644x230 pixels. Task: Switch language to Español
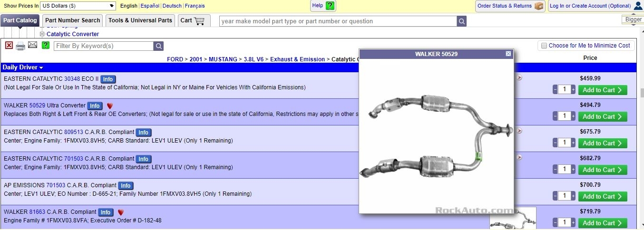point(150,6)
